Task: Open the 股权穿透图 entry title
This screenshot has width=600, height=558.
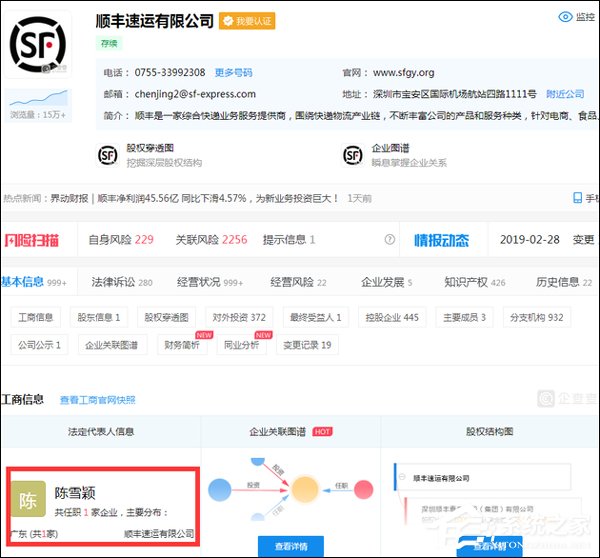Action: pos(150,148)
